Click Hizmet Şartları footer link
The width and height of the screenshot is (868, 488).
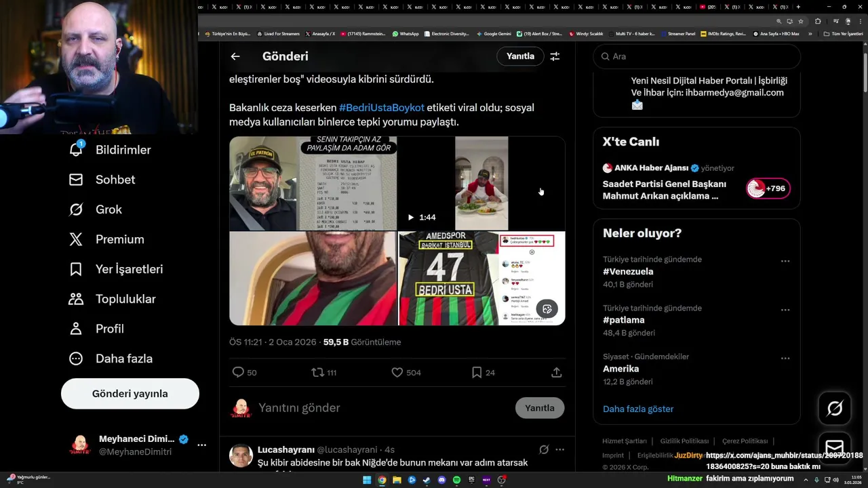point(625,441)
